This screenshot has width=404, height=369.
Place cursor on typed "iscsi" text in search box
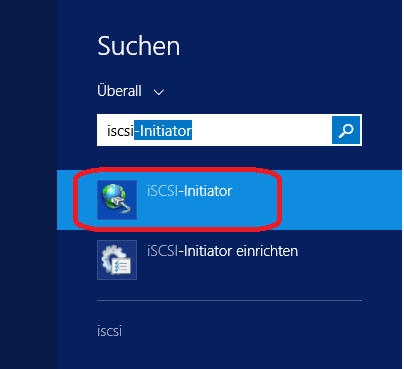(120, 131)
